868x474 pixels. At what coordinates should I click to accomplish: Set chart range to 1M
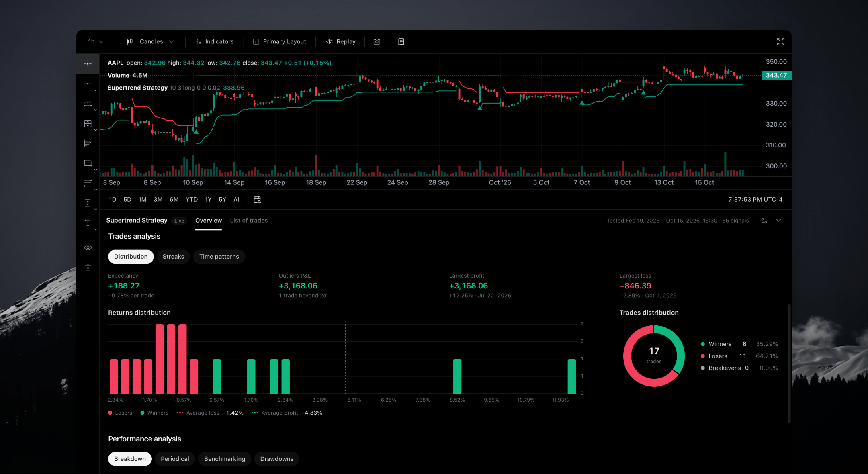(142, 200)
